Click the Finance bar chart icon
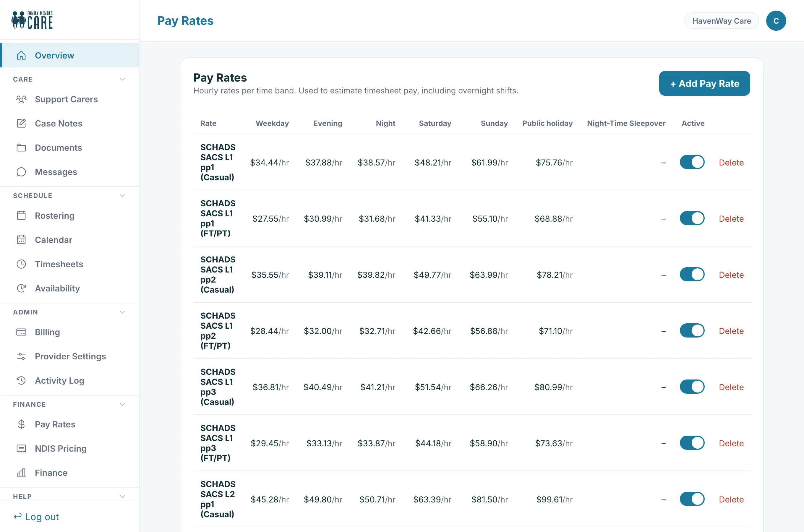Viewport: 804px width, 532px height. pos(21,473)
